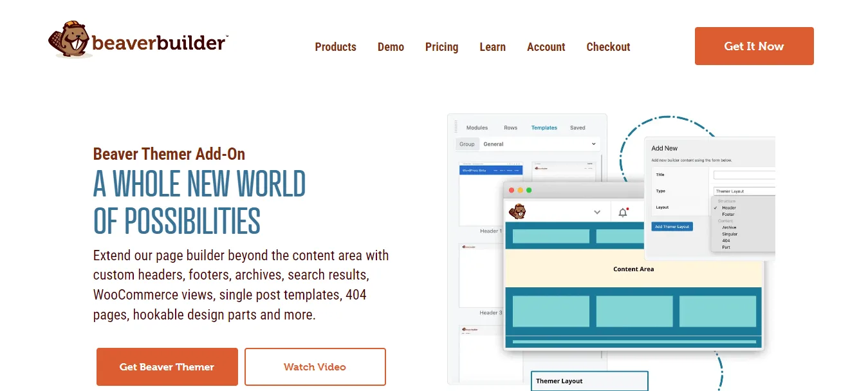
Task: Click the Beaver Builder logo
Action: [138, 40]
